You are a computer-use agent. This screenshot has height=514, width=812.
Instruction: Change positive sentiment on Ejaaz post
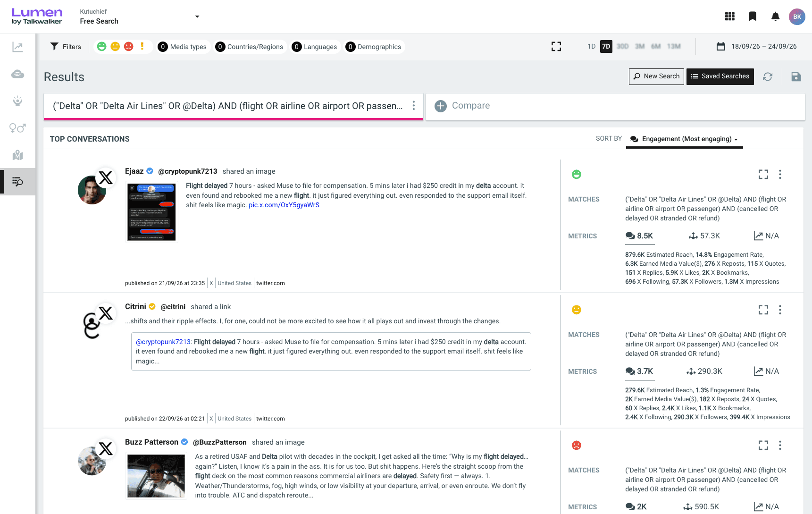577,174
